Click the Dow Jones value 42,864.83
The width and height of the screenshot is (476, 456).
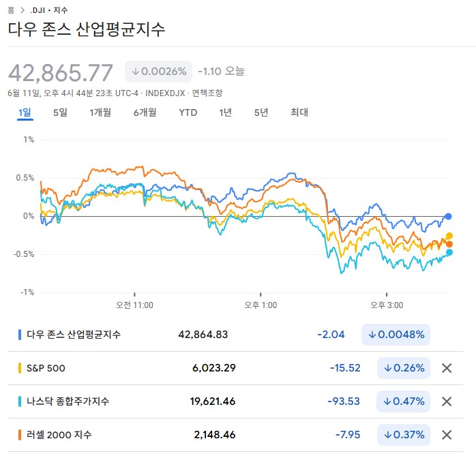pyautogui.click(x=203, y=335)
